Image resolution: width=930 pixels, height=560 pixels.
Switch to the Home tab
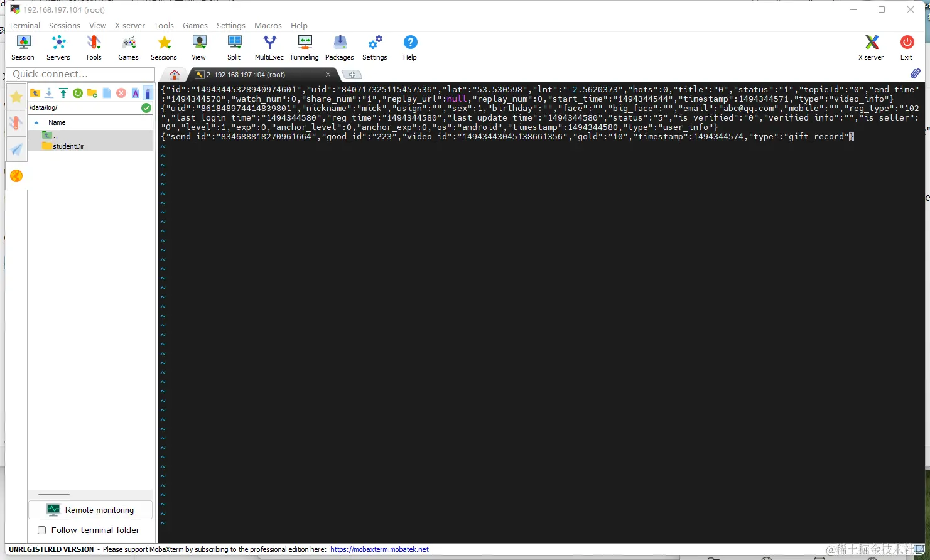tap(175, 74)
